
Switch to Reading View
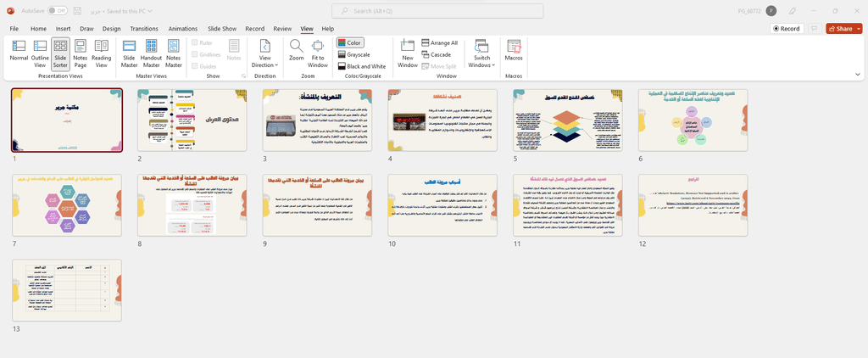102,53
